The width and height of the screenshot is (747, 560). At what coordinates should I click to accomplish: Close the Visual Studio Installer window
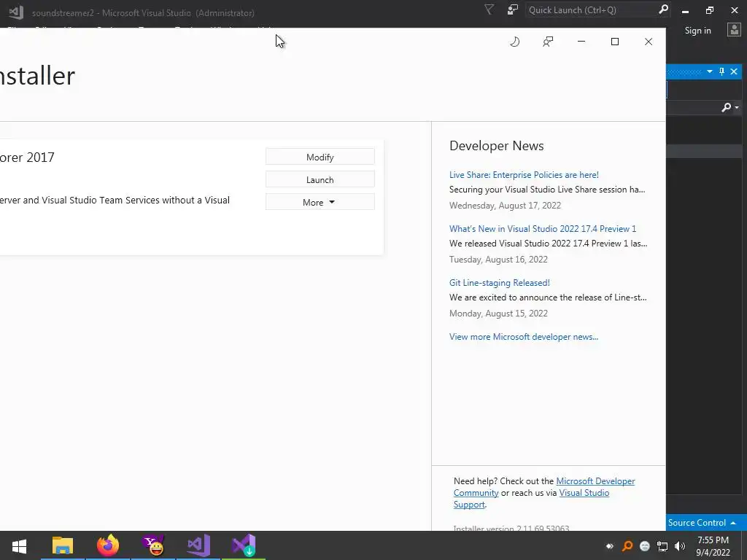coord(649,42)
